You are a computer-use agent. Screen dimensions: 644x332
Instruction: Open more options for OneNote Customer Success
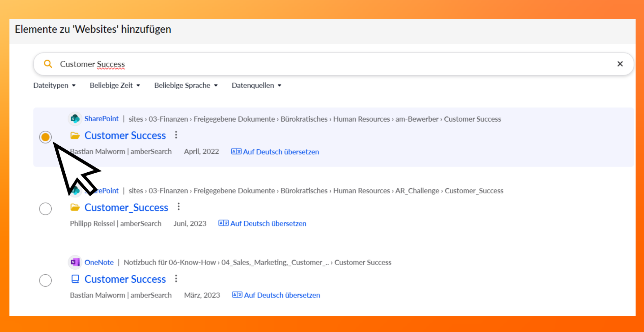coord(176,279)
